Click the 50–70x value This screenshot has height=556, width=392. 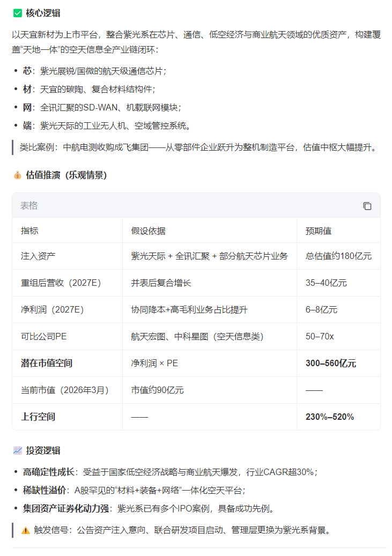pos(320,337)
